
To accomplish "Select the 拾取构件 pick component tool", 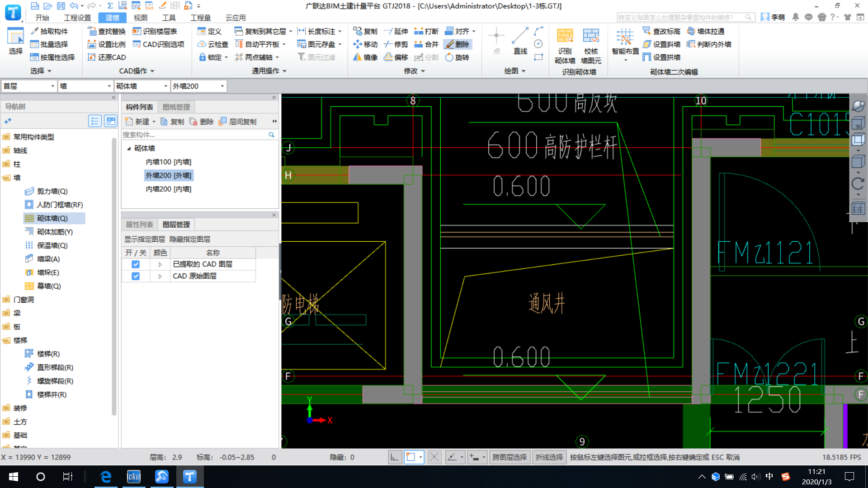I will 49,31.
